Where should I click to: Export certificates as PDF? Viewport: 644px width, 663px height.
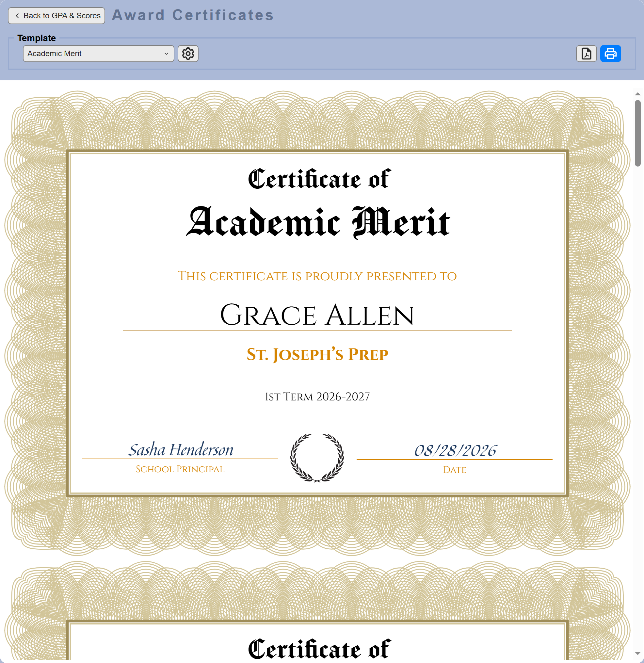pyautogui.click(x=586, y=54)
